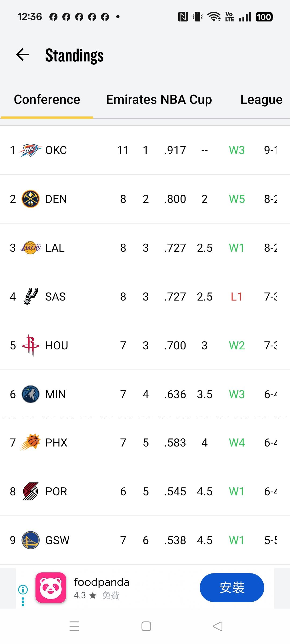Tap the Portland Trail Blazers logo
This screenshot has width=290, height=644.
click(x=30, y=492)
